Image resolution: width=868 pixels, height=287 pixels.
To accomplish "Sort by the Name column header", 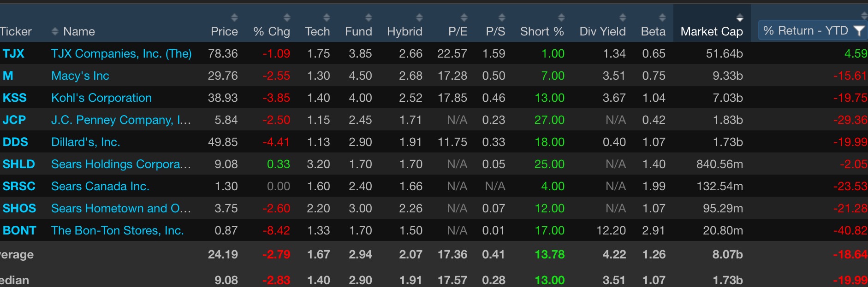I will click(79, 31).
